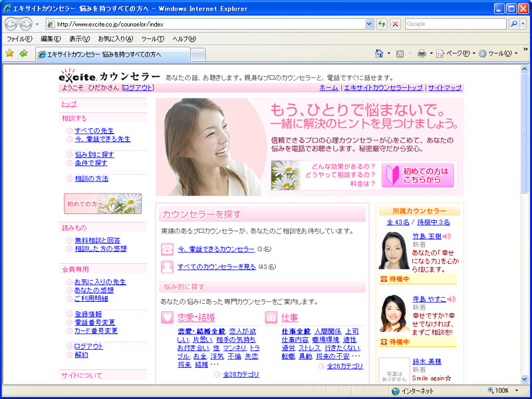532x399 pixels.
Task: Click the vertical scrollbar thumb
Action: tap(524, 133)
